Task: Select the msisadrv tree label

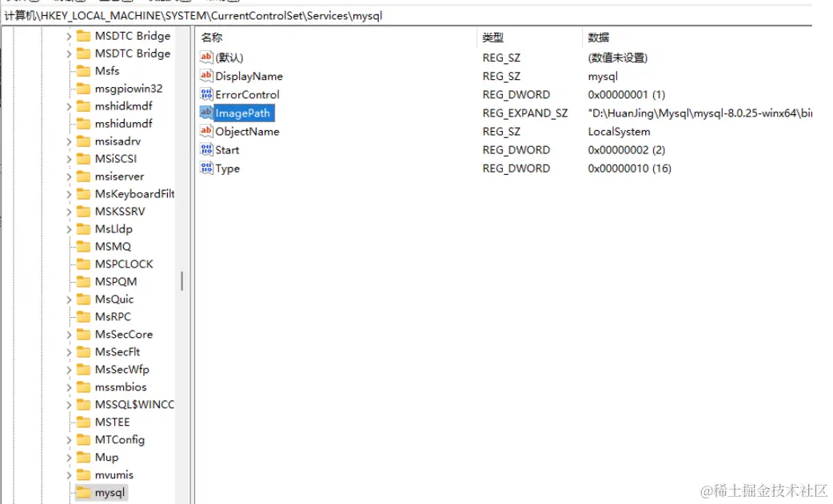Action: (x=118, y=141)
